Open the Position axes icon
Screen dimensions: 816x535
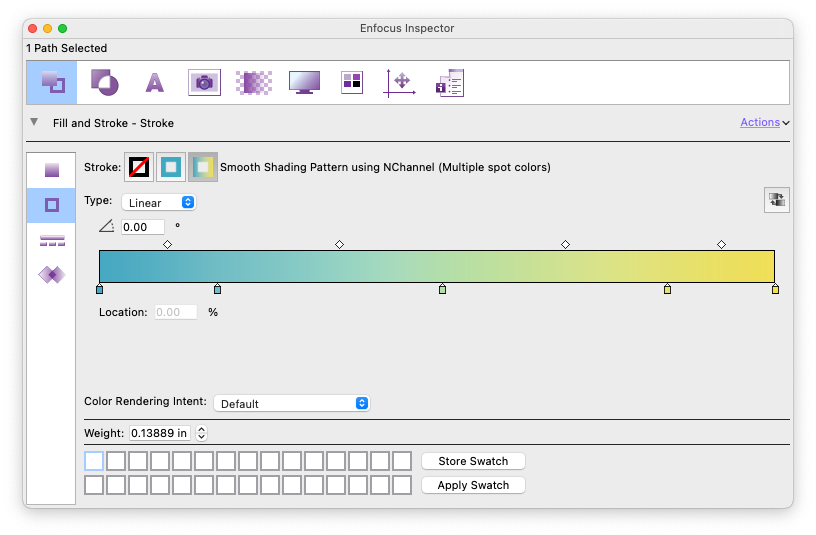(x=400, y=83)
